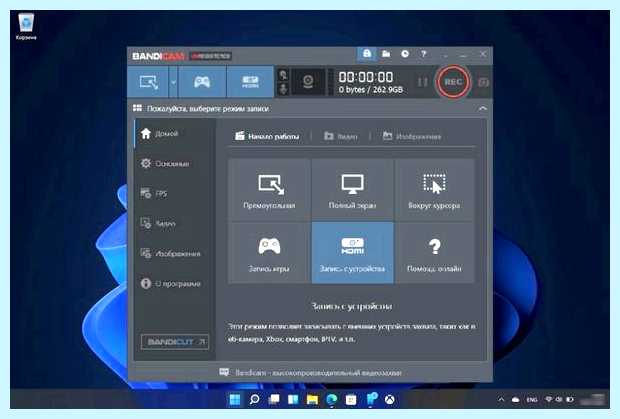Open Microsoft Store from the taskbar

[x=351, y=400]
